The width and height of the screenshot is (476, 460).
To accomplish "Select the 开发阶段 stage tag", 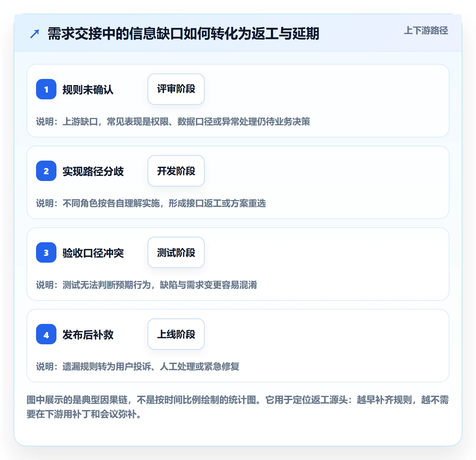I will coord(176,171).
